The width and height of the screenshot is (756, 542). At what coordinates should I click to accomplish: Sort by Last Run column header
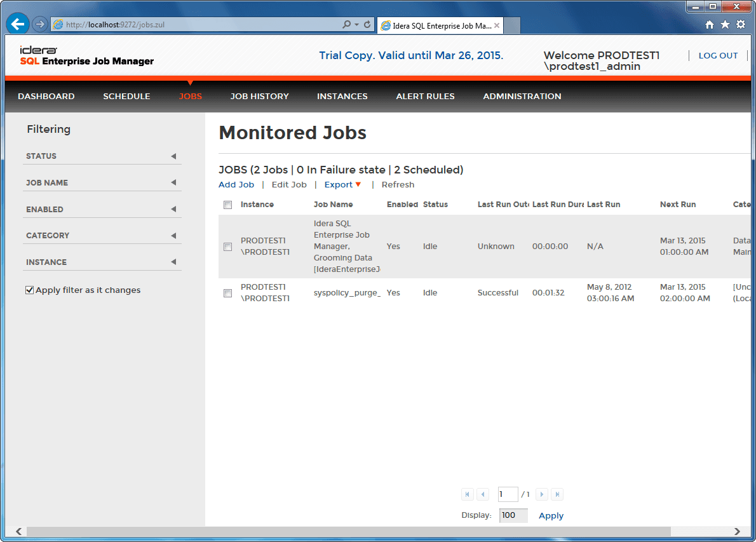coord(604,205)
